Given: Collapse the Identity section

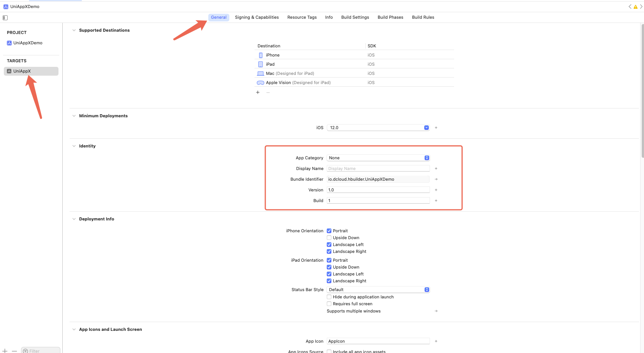Looking at the screenshot, I should click(74, 146).
